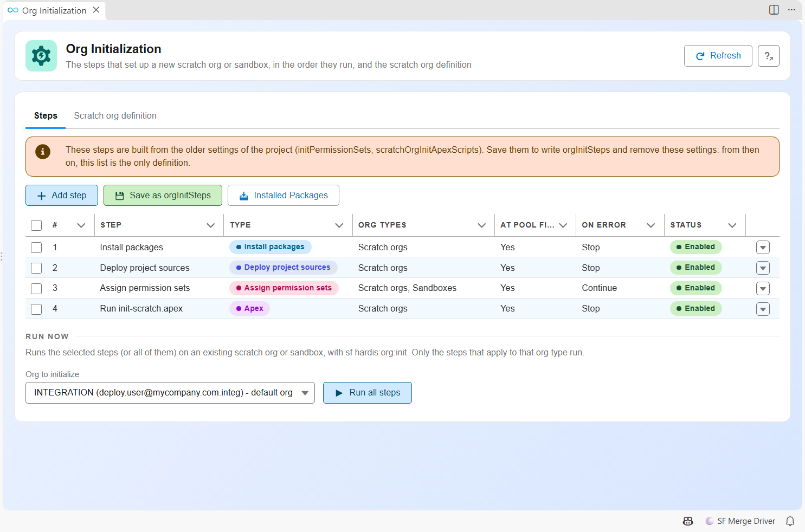Click the Refresh button
The height and width of the screenshot is (532, 805).
pyautogui.click(x=718, y=56)
